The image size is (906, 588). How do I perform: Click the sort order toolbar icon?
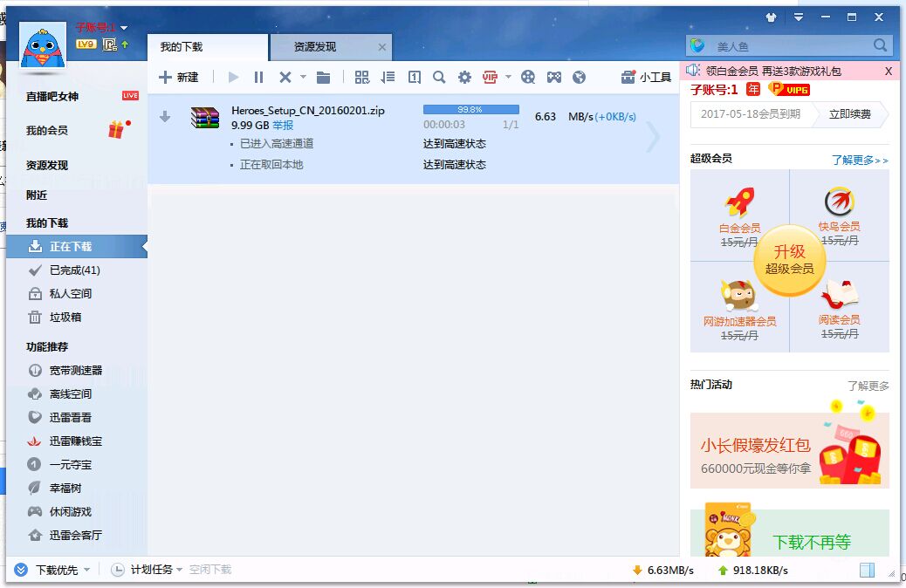pos(388,78)
